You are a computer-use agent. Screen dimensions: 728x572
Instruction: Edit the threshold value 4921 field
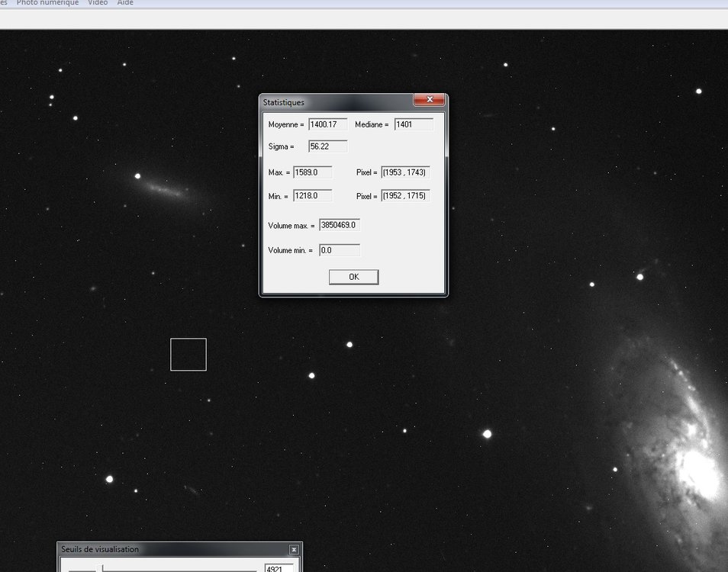(279, 568)
